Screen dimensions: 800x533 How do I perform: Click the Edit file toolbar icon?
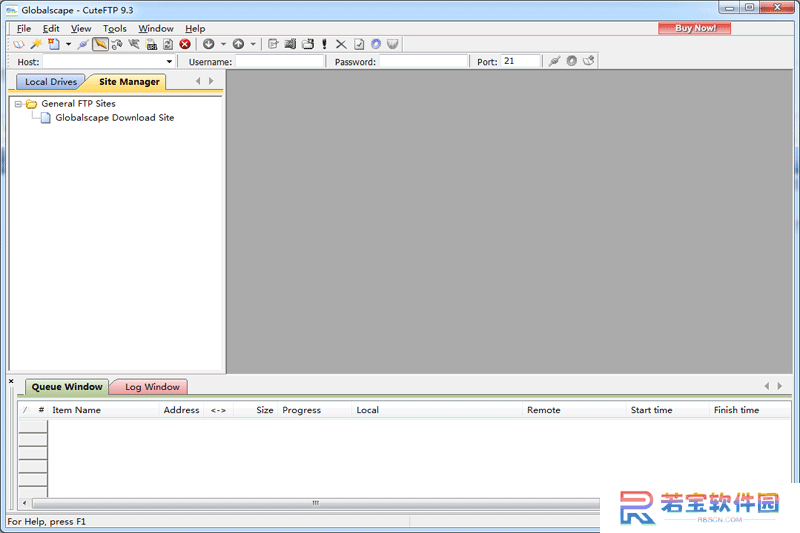[273, 44]
